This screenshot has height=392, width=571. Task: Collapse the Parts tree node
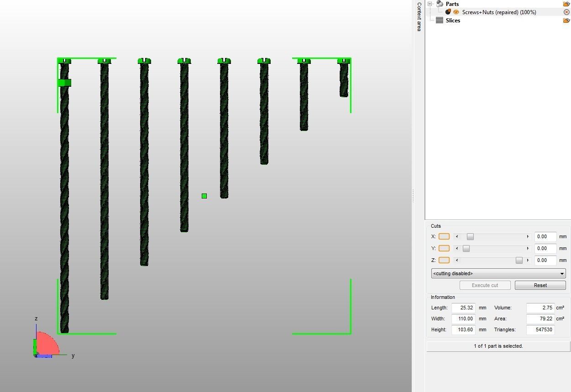tap(430, 4)
